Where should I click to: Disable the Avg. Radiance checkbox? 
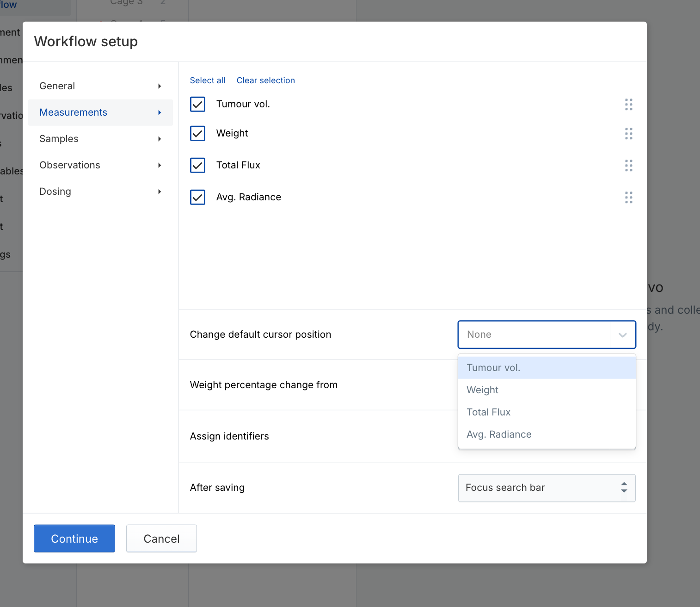[198, 197]
